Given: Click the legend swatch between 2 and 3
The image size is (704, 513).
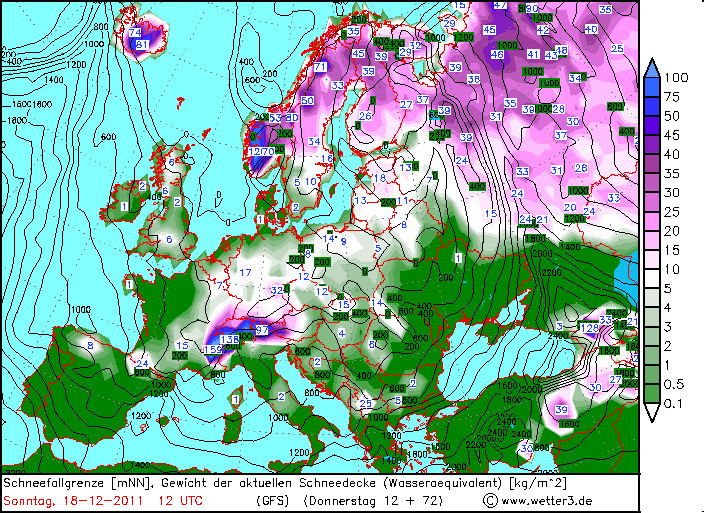Looking at the screenshot, I should tap(651, 335).
